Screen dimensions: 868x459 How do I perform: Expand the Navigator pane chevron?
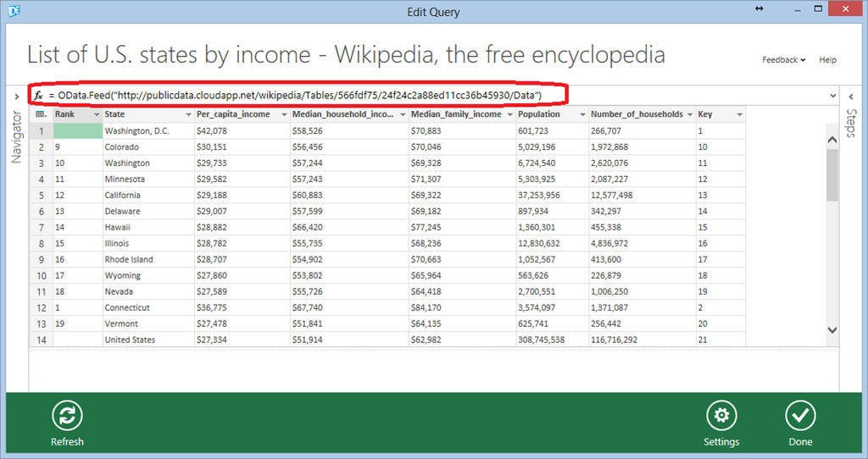pos(17,97)
